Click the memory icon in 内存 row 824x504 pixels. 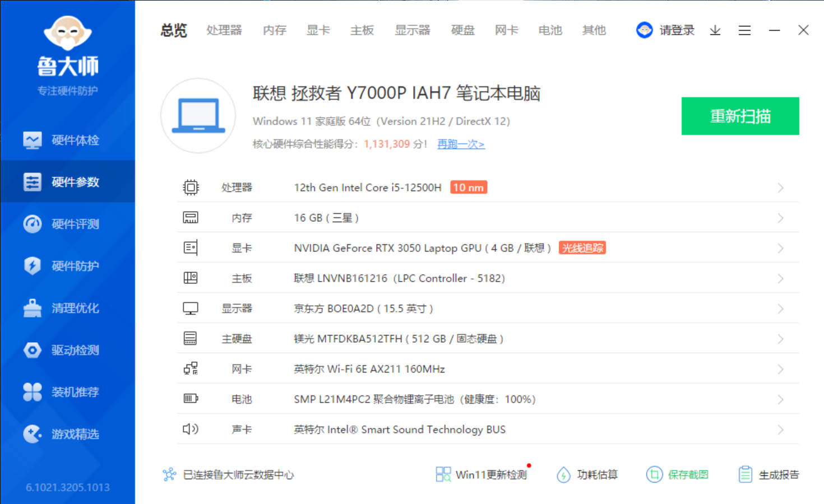pyautogui.click(x=191, y=217)
